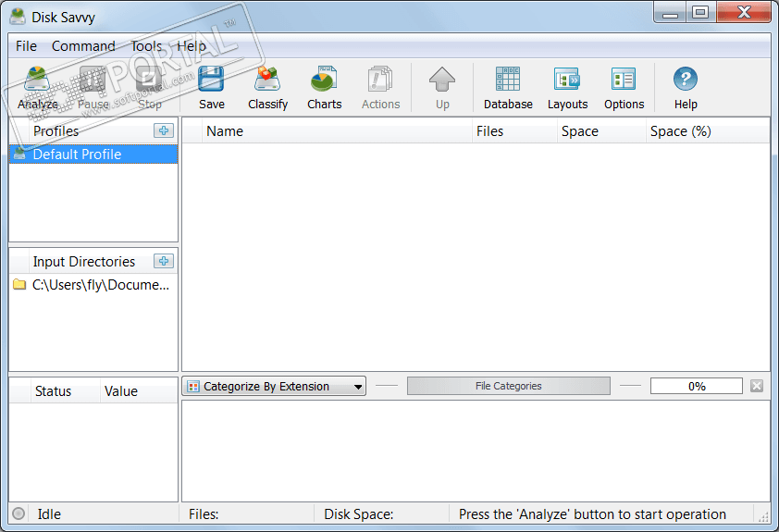Click the Files: status bar entry

204,514
